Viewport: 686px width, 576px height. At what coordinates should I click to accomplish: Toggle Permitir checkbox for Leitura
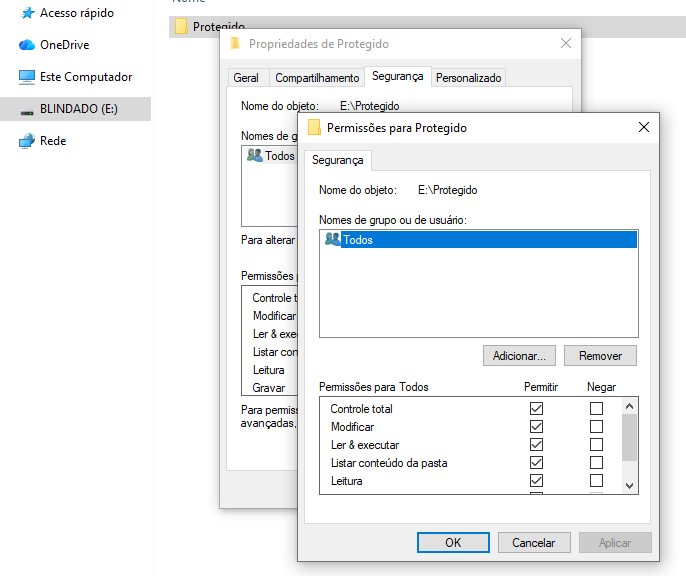[537, 481]
